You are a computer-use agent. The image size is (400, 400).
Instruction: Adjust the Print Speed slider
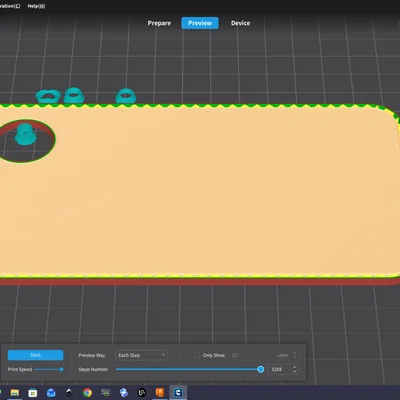49,369
